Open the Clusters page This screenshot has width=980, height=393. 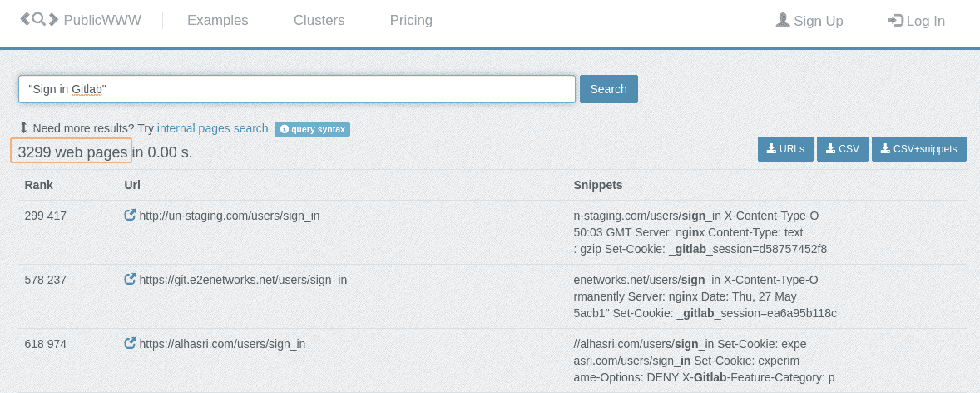319,21
